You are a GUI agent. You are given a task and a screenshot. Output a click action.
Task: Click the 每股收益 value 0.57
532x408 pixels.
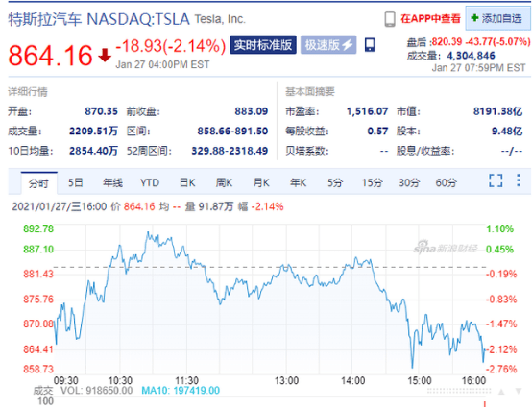pyautogui.click(x=377, y=131)
